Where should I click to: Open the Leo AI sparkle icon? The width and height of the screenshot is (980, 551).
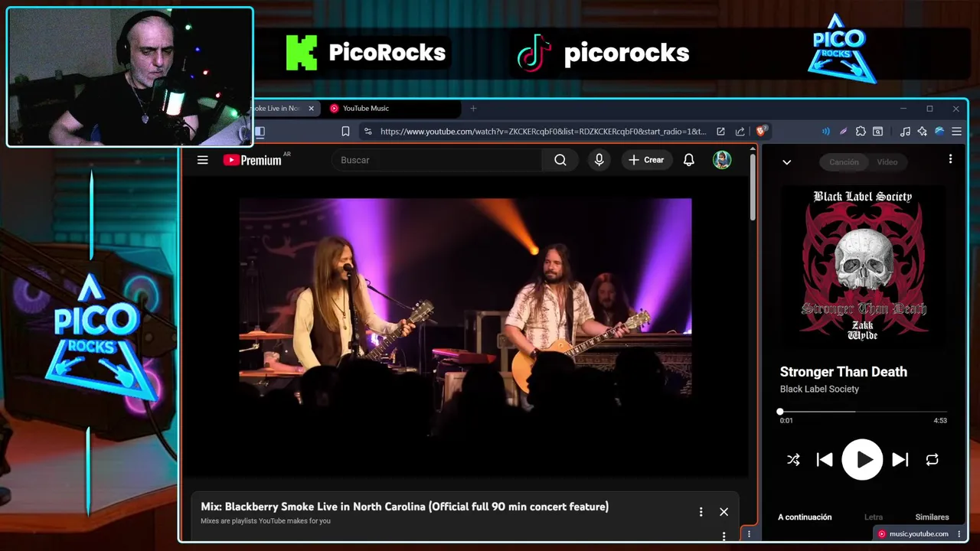(922, 132)
